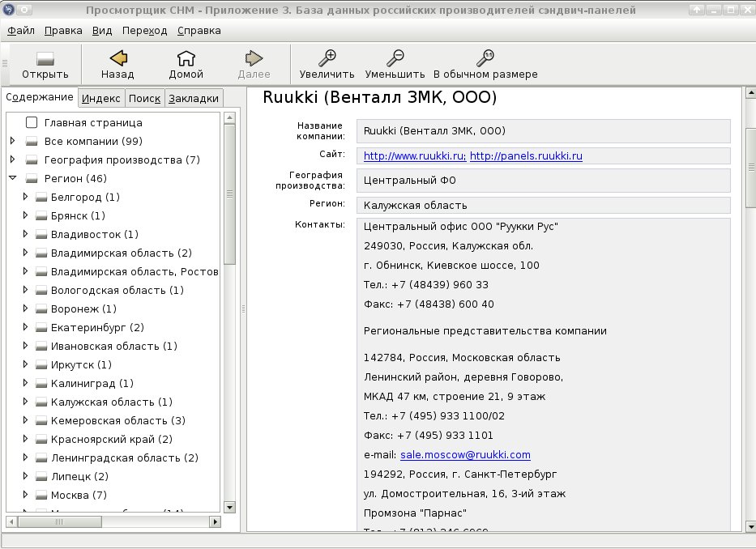756x549 pixels.
Task: Click book icon beside Брянск (1)
Action: [x=41, y=216]
